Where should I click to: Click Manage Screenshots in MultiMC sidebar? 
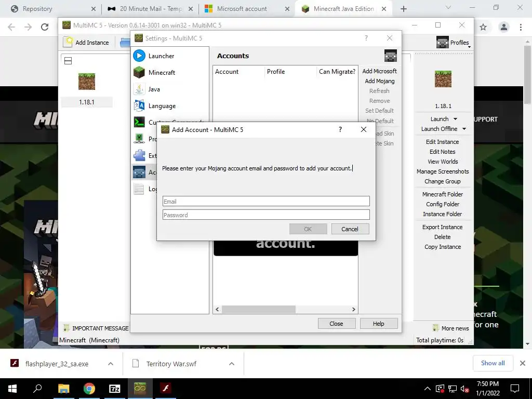tap(443, 171)
